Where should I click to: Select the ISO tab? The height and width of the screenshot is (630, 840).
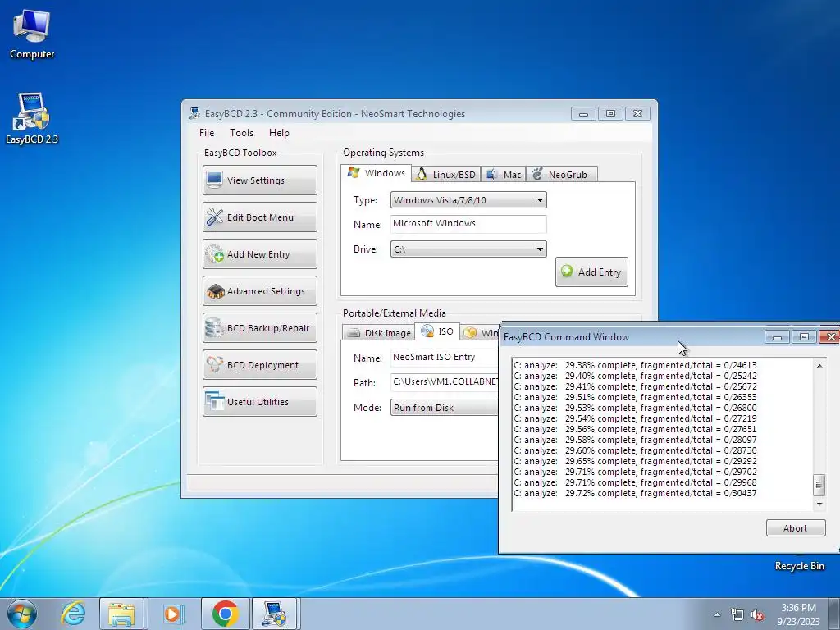[438, 331]
